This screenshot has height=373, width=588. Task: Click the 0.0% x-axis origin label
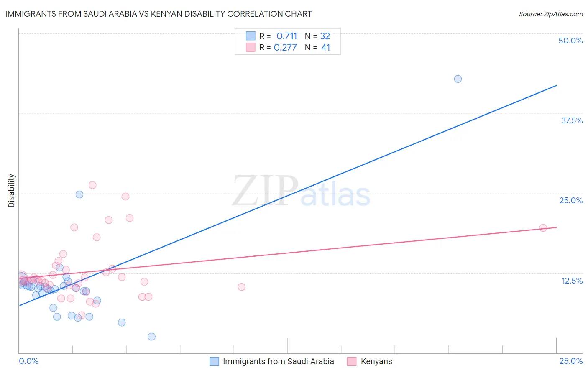point(28,361)
